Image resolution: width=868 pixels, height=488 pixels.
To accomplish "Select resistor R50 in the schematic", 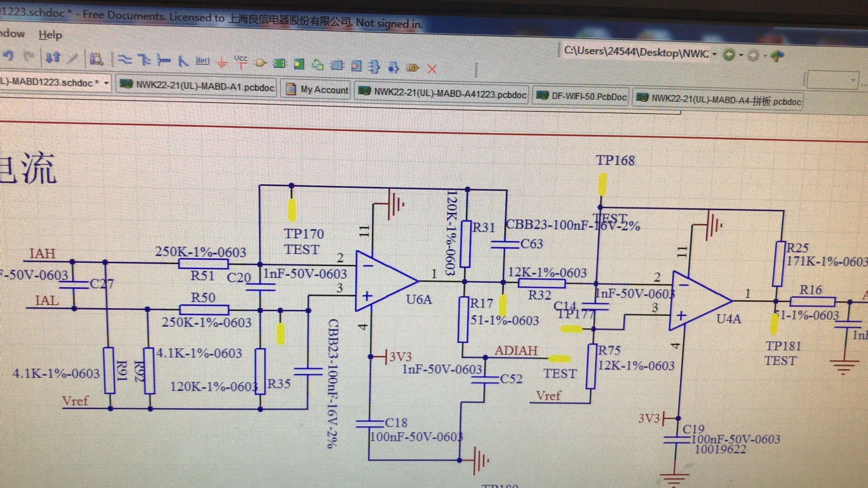I will pos(204,310).
